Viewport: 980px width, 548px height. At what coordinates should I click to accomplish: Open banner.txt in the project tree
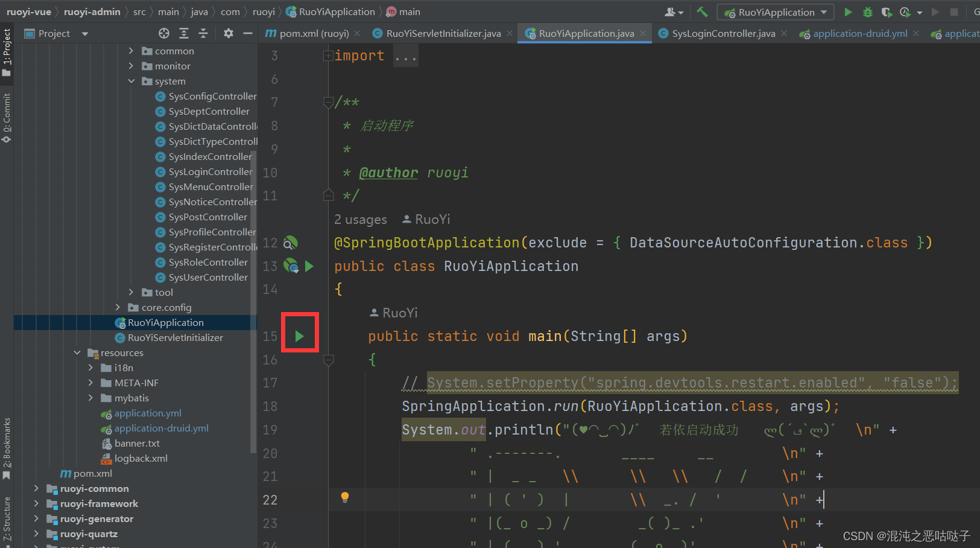point(137,443)
